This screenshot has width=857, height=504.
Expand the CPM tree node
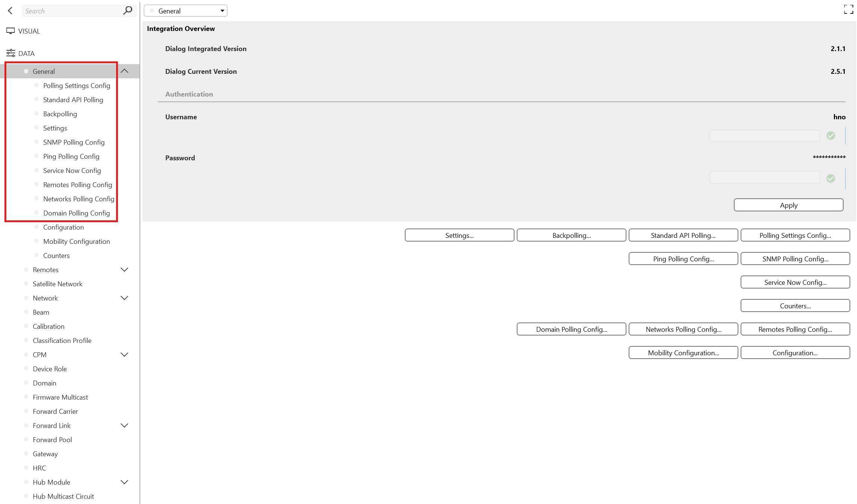125,355
